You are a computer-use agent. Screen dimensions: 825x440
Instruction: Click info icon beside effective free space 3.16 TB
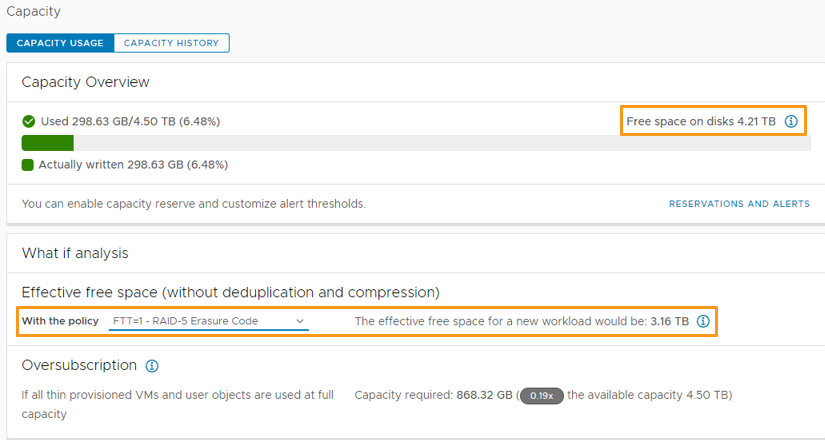703,322
